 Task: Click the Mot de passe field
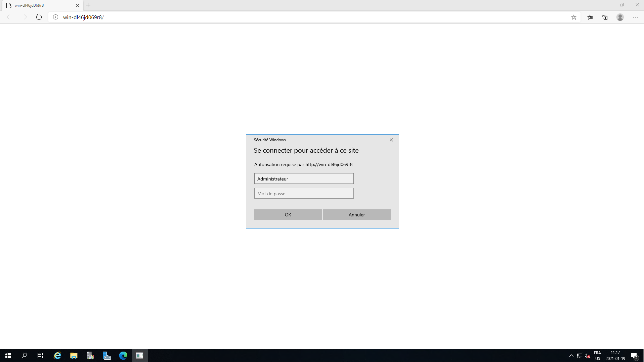(x=304, y=193)
